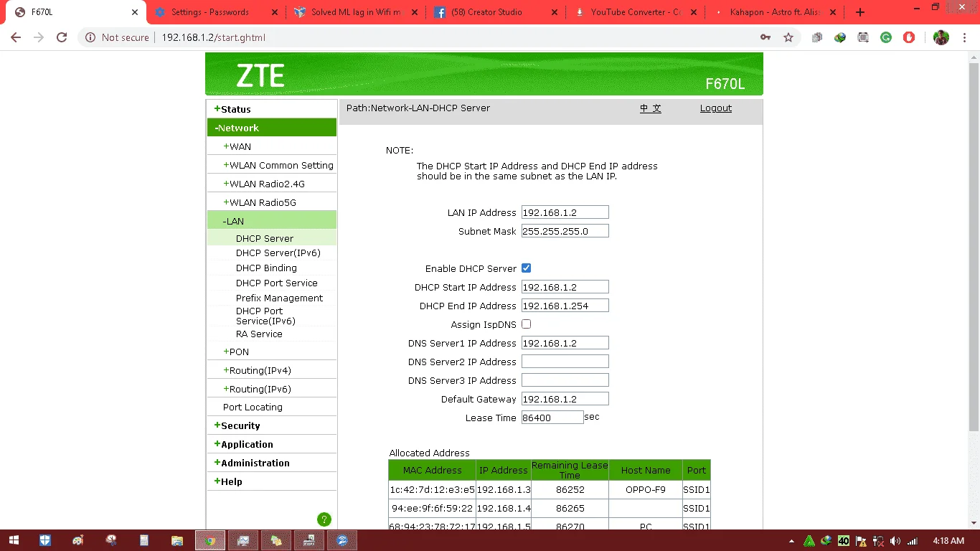The height and width of the screenshot is (551, 980).
Task: Reload the router admin page
Action: pos(62,37)
